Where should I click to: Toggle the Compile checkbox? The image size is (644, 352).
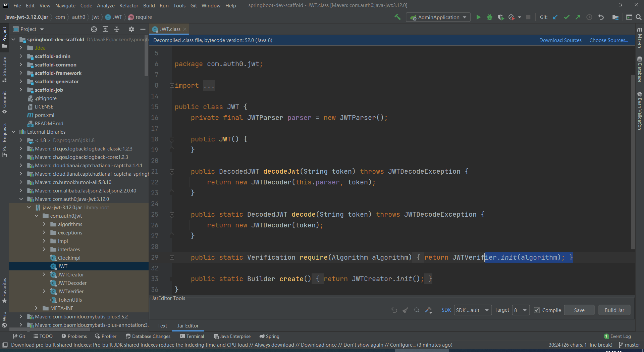537,310
